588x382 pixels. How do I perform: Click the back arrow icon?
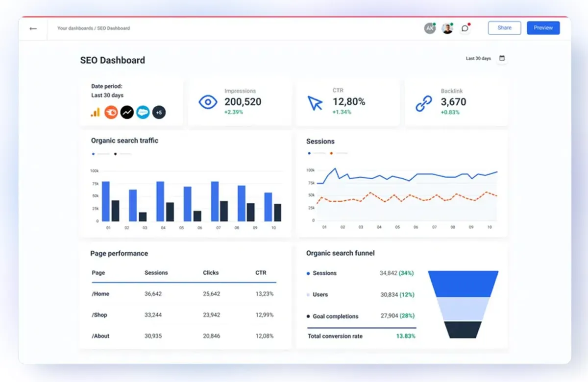coord(33,28)
